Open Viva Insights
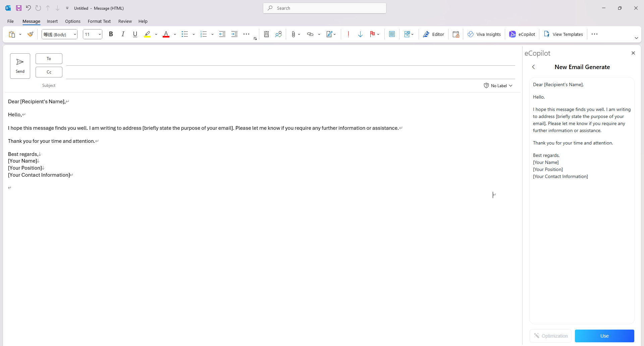644x346 pixels. click(x=484, y=34)
